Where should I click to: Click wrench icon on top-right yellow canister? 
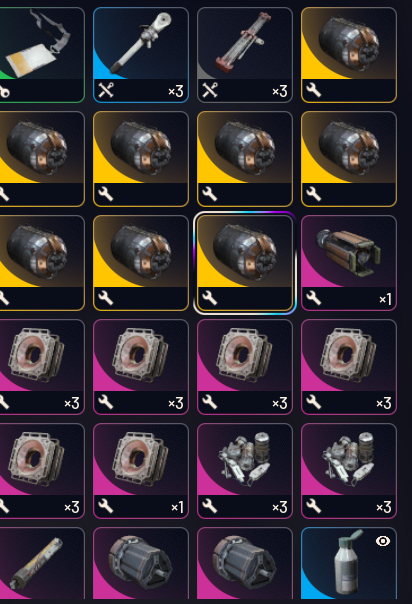click(313, 91)
